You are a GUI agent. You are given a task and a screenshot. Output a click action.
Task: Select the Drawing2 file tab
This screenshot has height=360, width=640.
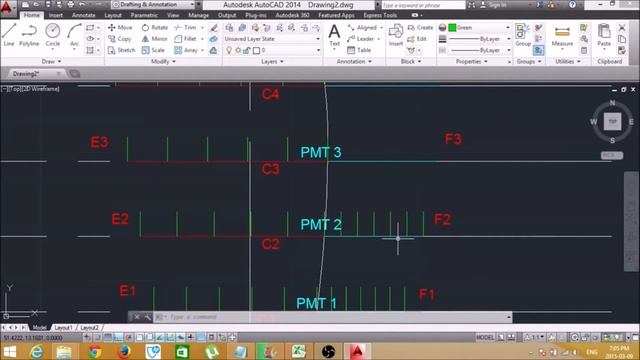[35, 74]
